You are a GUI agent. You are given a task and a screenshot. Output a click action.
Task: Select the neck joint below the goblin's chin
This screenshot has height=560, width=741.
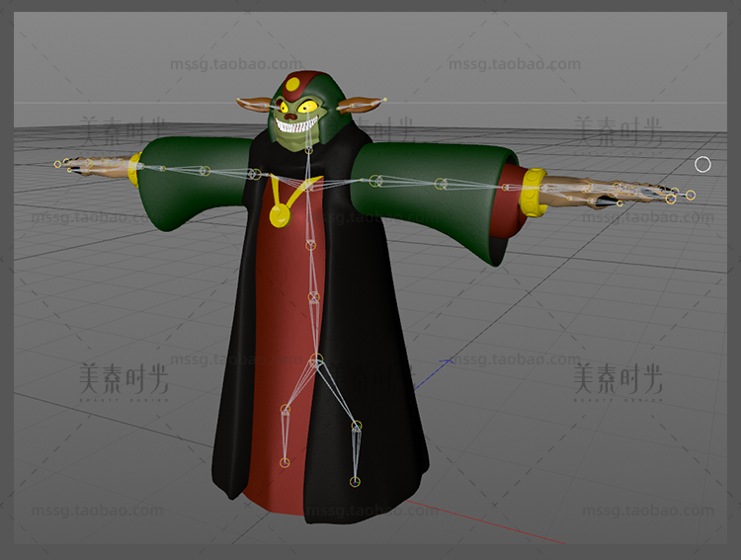click(308, 150)
